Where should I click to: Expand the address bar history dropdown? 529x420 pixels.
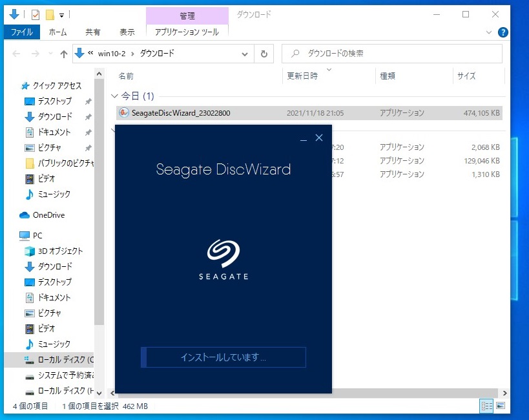[x=245, y=54]
